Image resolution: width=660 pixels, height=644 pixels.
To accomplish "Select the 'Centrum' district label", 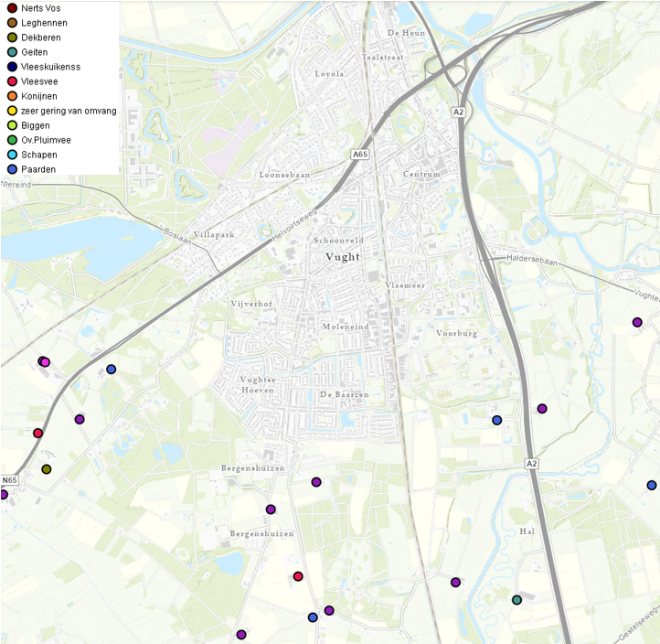I will click(421, 174).
